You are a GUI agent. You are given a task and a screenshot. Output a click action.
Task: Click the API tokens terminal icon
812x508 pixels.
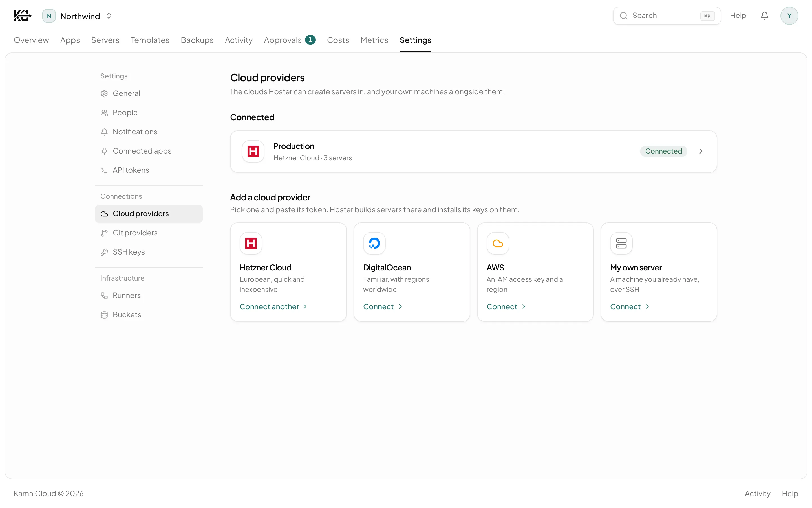click(104, 170)
